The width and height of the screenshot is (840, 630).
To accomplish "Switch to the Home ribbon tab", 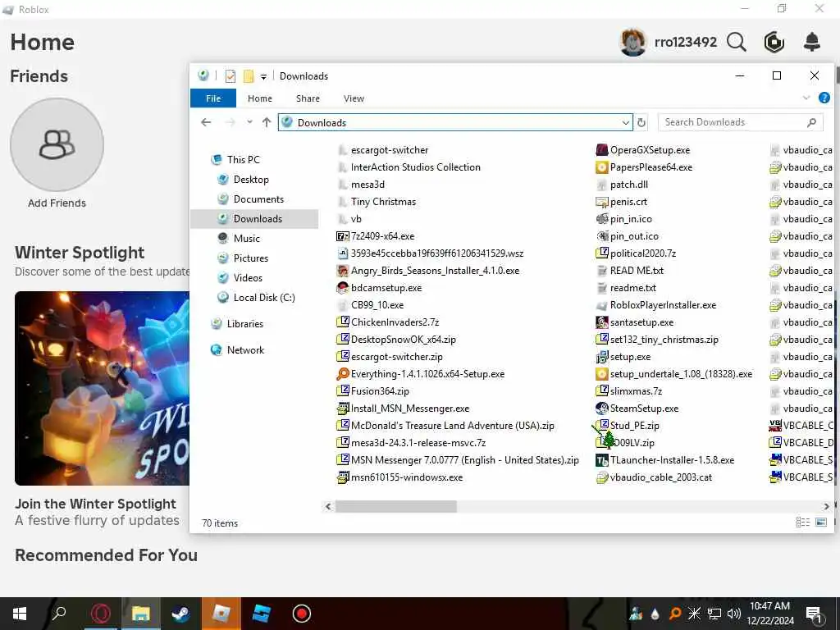I will coord(260,98).
